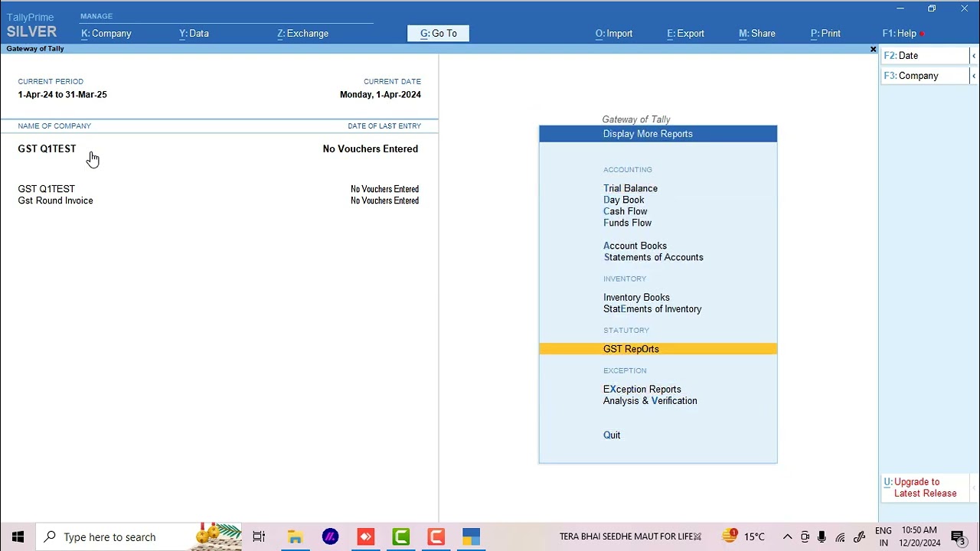Viewport: 980px width, 551px height.
Task: Open the green Camtasia taskbar icon
Action: (x=400, y=536)
